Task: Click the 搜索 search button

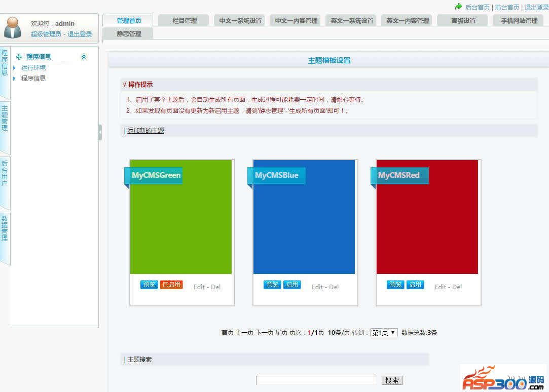Action: point(391,380)
